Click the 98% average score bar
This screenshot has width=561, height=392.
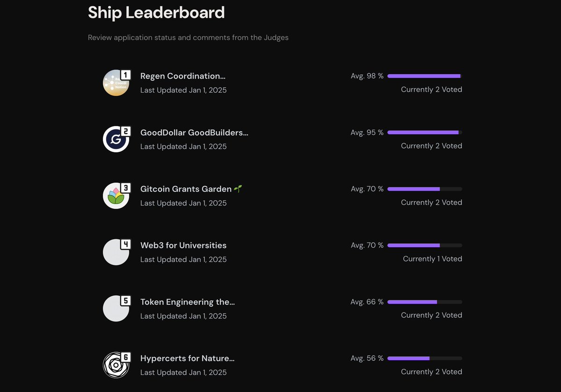(x=425, y=76)
